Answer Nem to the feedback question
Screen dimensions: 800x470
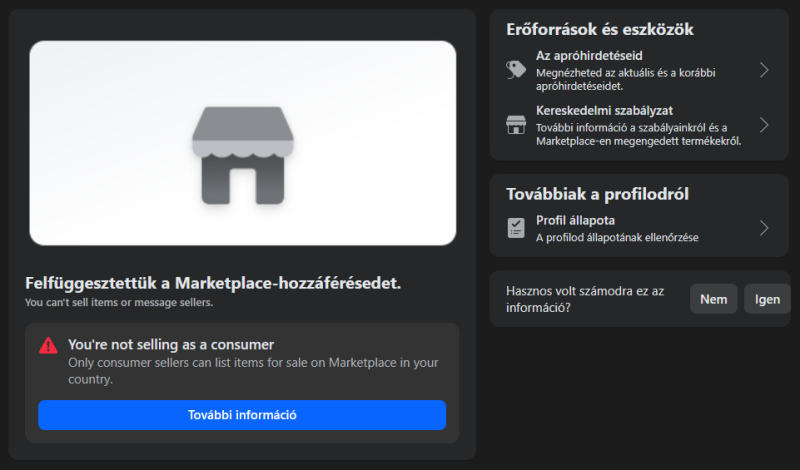[x=713, y=299]
